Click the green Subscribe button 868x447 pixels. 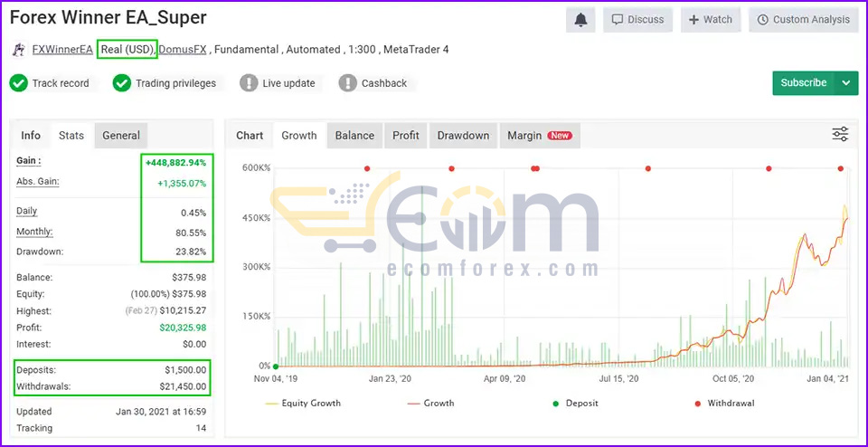pos(803,83)
